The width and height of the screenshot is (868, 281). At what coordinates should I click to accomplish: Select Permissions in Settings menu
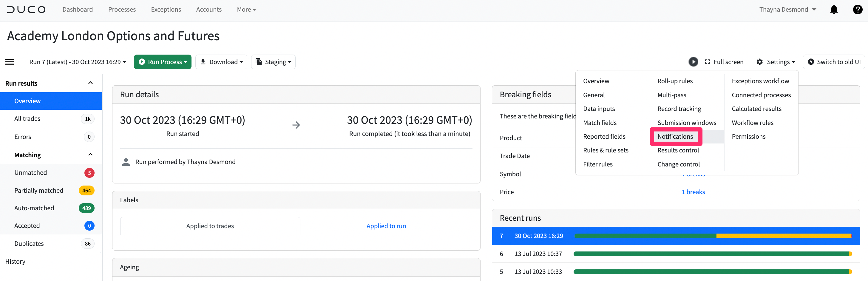[x=749, y=136]
